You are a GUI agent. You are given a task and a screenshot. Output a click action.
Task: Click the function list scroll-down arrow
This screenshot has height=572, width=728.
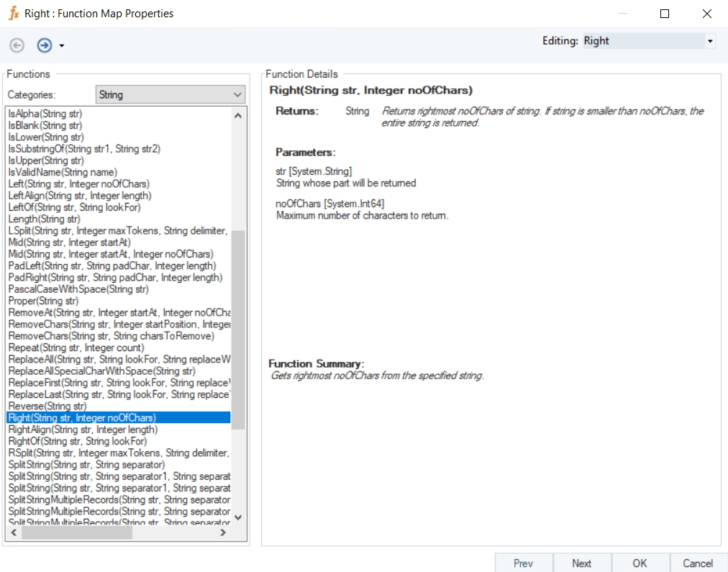point(238,517)
